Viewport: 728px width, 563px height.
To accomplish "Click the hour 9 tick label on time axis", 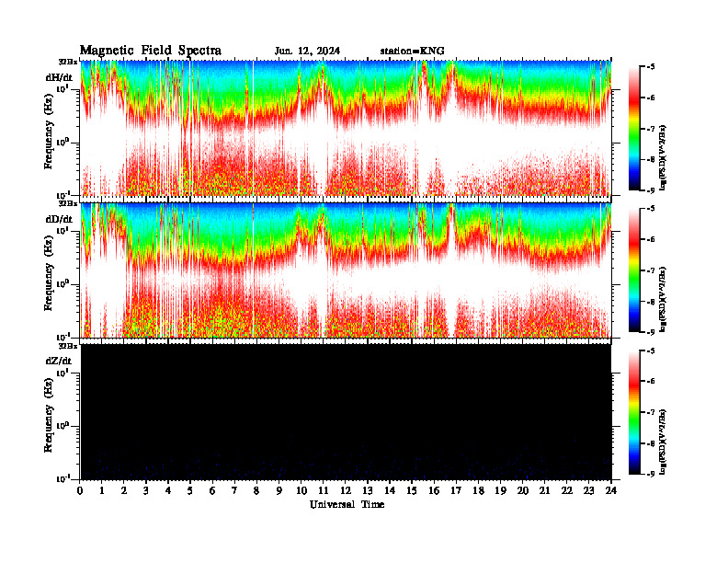I will 279,490.
